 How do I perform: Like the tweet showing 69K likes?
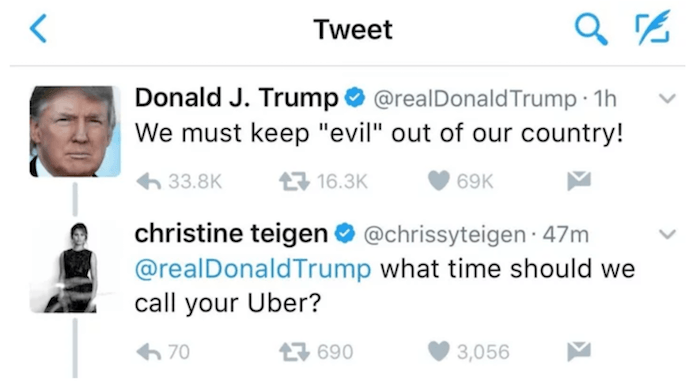tap(438, 181)
